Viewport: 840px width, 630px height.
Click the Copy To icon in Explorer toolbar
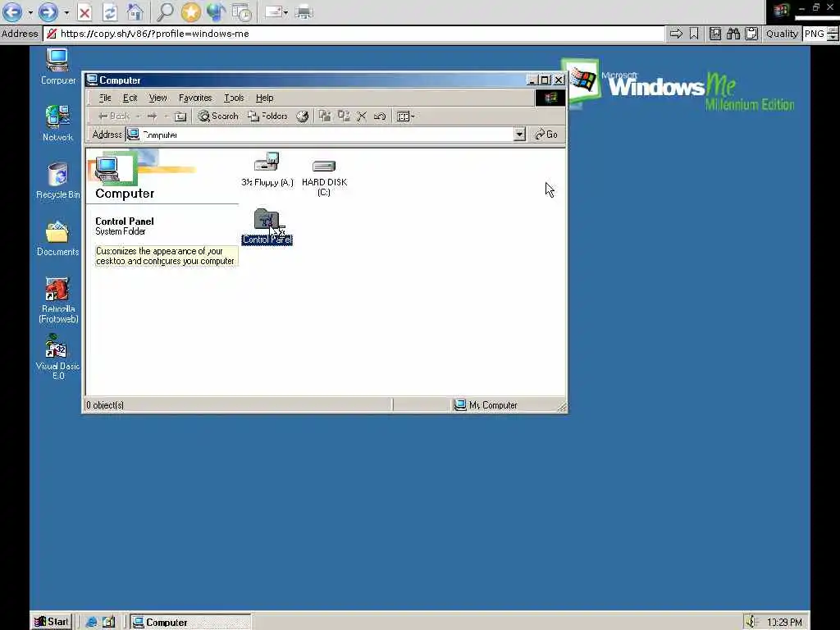pyautogui.click(x=344, y=116)
